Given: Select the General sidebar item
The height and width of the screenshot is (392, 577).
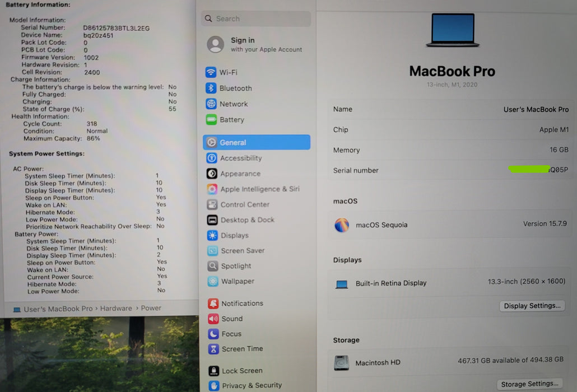Looking at the screenshot, I should coord(257,142).
